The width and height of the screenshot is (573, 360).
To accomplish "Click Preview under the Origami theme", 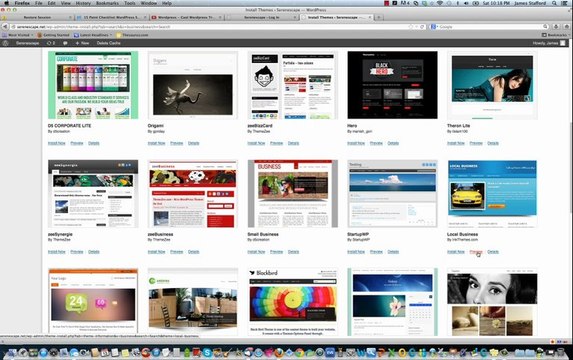I will [x=177, y=143].
